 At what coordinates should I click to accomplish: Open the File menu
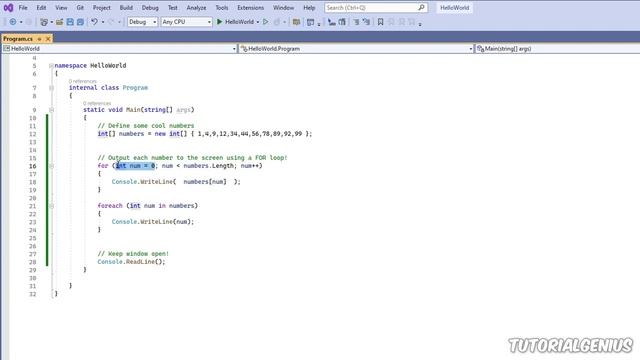tap(23, 8)
